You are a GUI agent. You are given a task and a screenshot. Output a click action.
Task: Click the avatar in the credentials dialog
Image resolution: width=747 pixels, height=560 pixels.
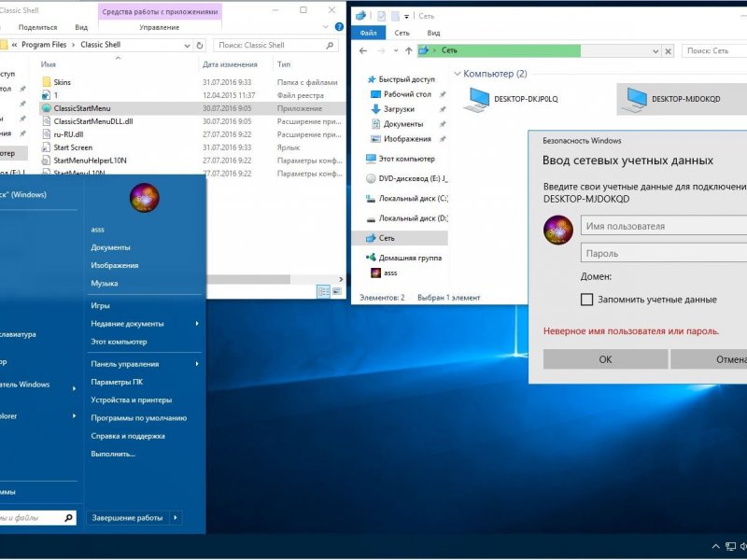(558, 230)
